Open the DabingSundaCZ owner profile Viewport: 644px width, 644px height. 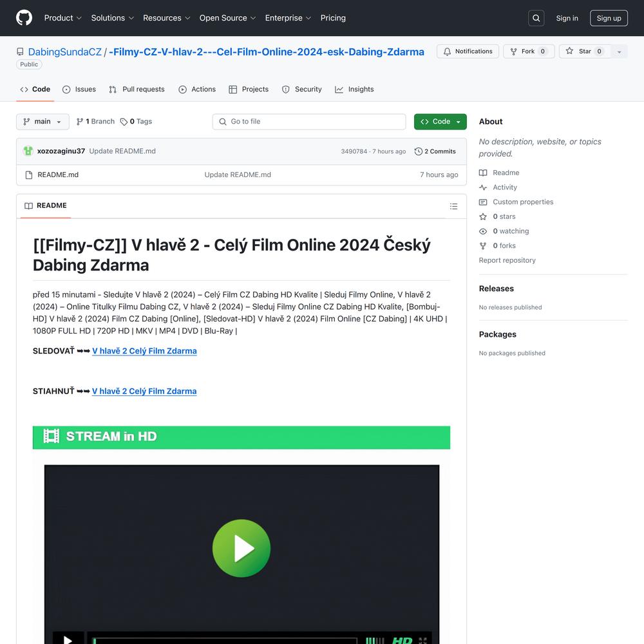coord(64,52)
